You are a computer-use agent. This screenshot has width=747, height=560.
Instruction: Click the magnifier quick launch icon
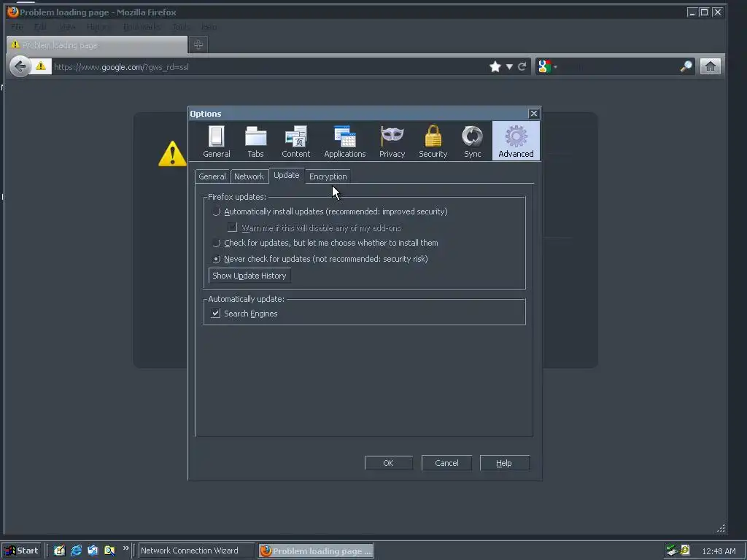tap(109, 551)
